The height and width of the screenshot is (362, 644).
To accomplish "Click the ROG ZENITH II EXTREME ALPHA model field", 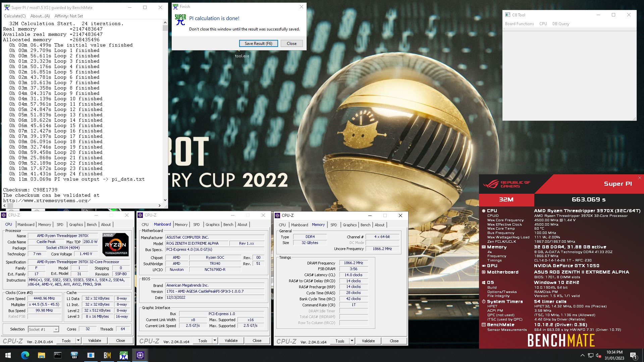I will (197, 244).
